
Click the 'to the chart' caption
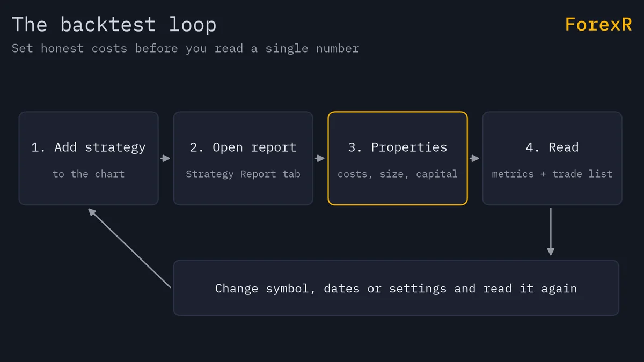coord(89,174)
